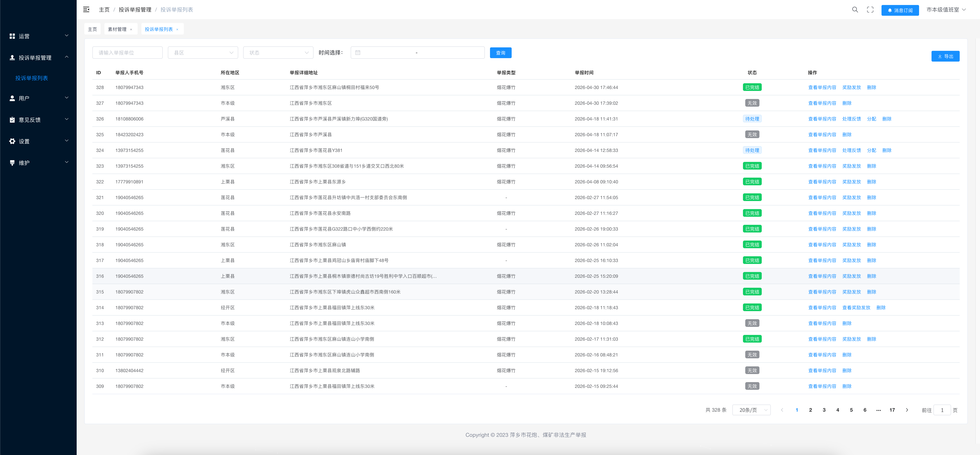The image size is (980, 455).
Task: Open the search magnifier icon
Action: tap(855, 10)
